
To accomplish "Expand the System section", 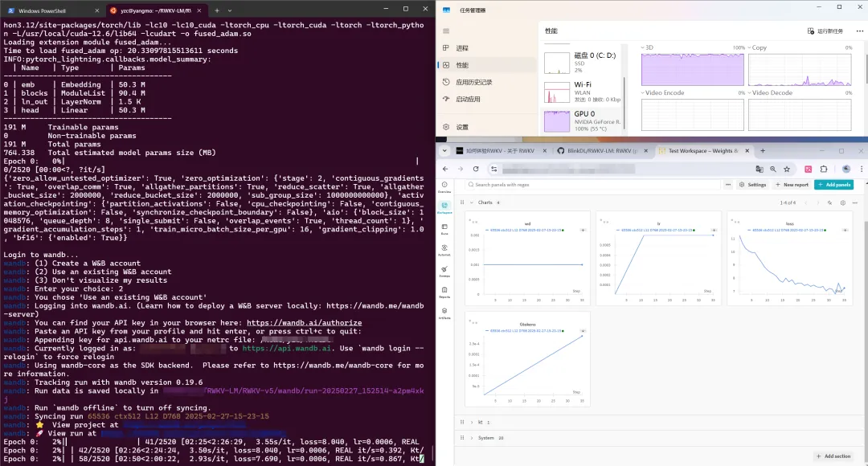I will pyautogui.click(x=472, y=438).
